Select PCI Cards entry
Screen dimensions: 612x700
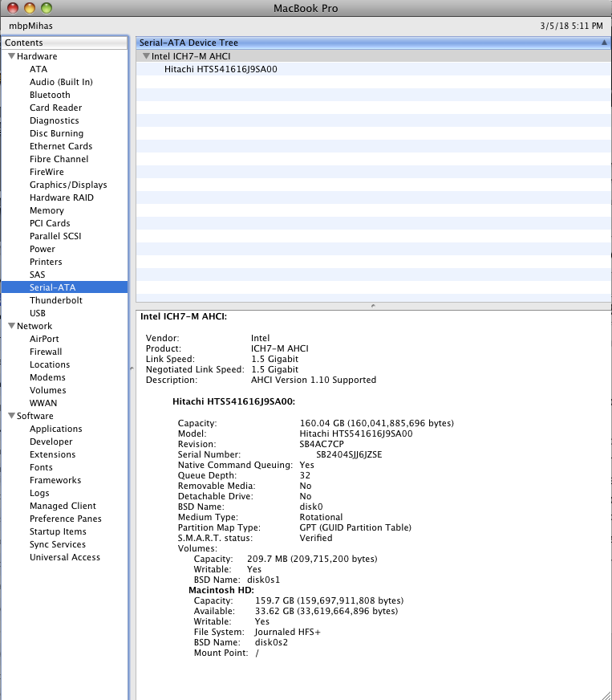[x=50, y=223]
